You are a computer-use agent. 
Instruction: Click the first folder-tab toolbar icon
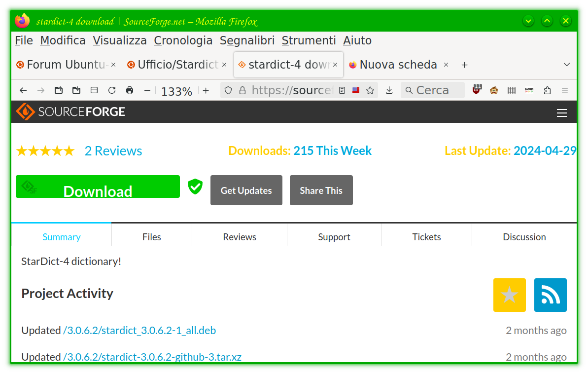pyautogui.click(x=59, y=90)
